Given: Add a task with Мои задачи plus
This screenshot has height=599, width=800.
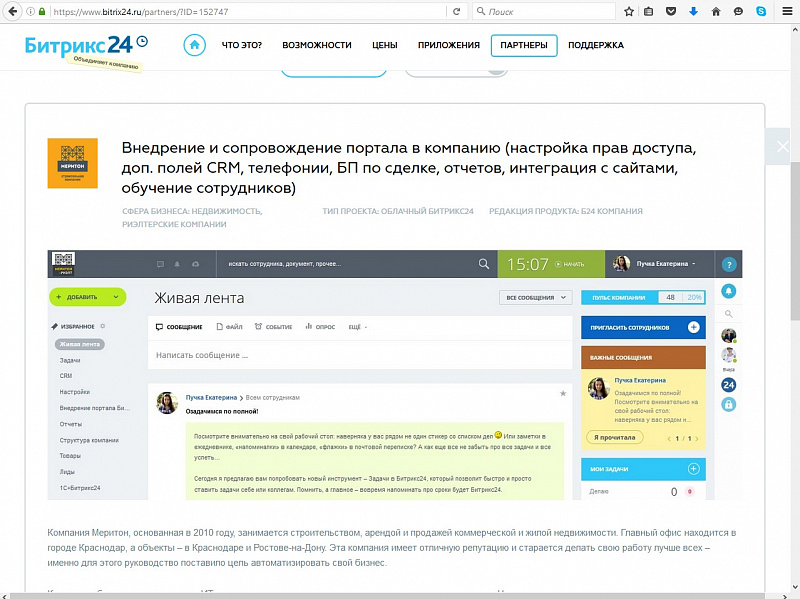Looking at the screenshot, I should tap(693, 469).
